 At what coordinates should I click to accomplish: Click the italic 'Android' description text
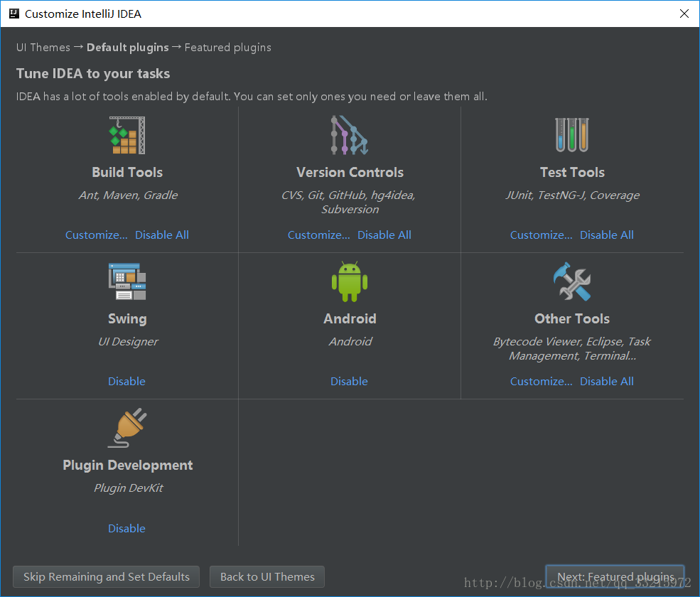350,342
